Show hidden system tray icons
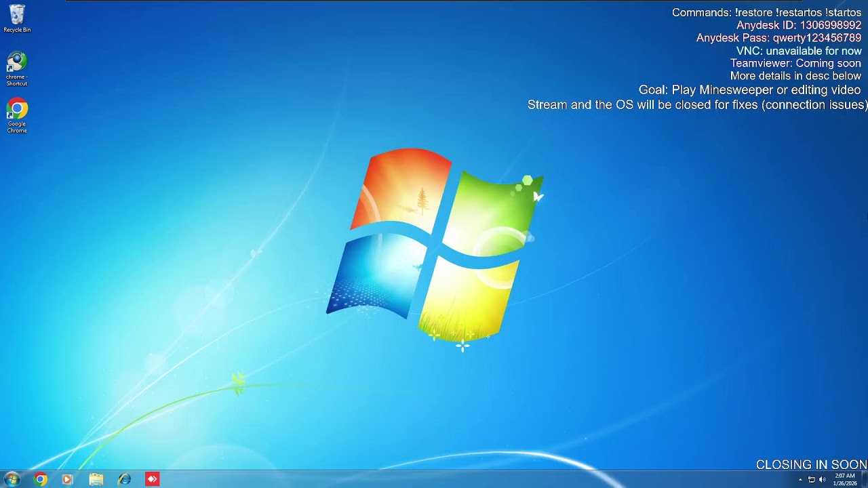This screenshot has width=868, height=488. (x=800, y=480)
